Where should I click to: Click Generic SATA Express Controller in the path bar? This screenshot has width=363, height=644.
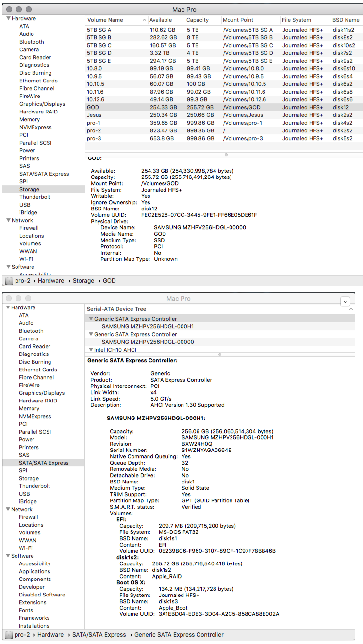pos(179,635)
